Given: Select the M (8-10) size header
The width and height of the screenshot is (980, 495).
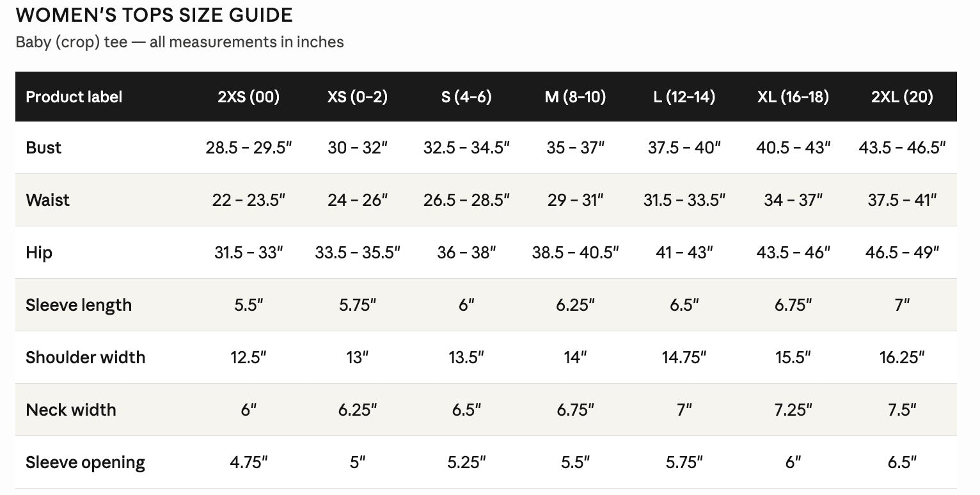Looking at the screenshot, I should click(575, 97).
